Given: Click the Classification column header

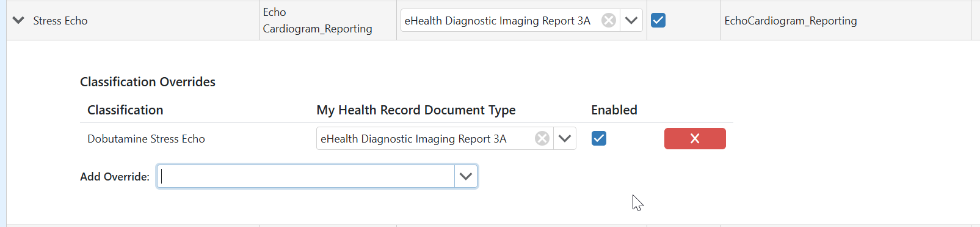Looking at the screenshot, I should pos(125,110).
